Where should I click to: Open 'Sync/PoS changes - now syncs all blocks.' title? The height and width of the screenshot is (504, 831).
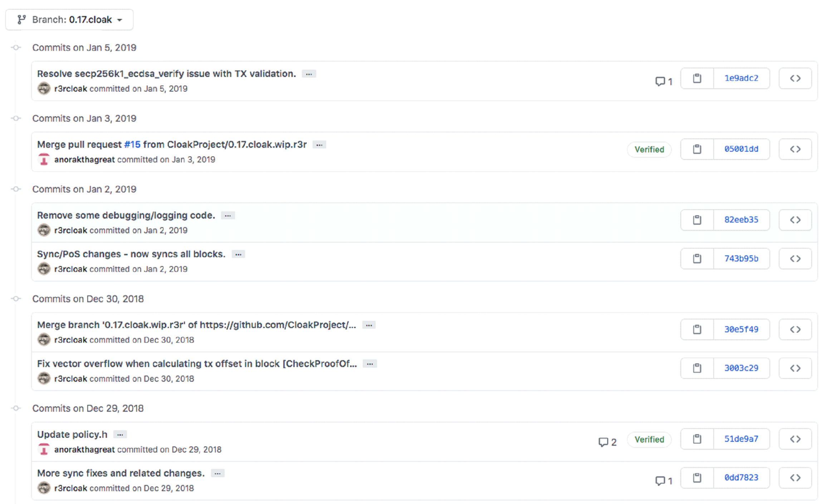pos(131,254)
